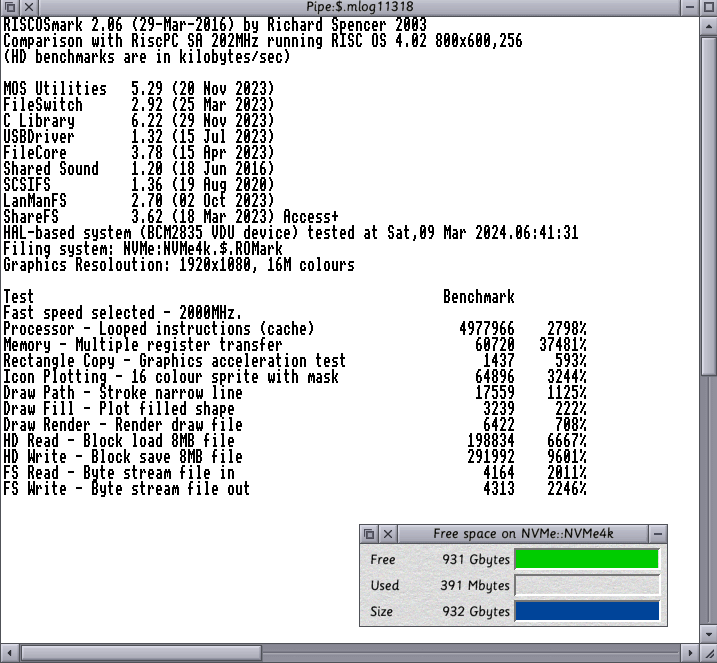Click the 'Fast speed selected - 2000MHz' line
The width and height of the screenshot is (717, 663).
click(122, 313)
